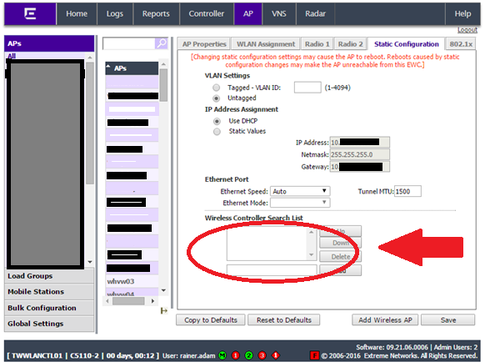Click the red F flag icon in footer
The height and width of the screenshot is (362, 490).
pyautogui.click(x=314, y=356)
